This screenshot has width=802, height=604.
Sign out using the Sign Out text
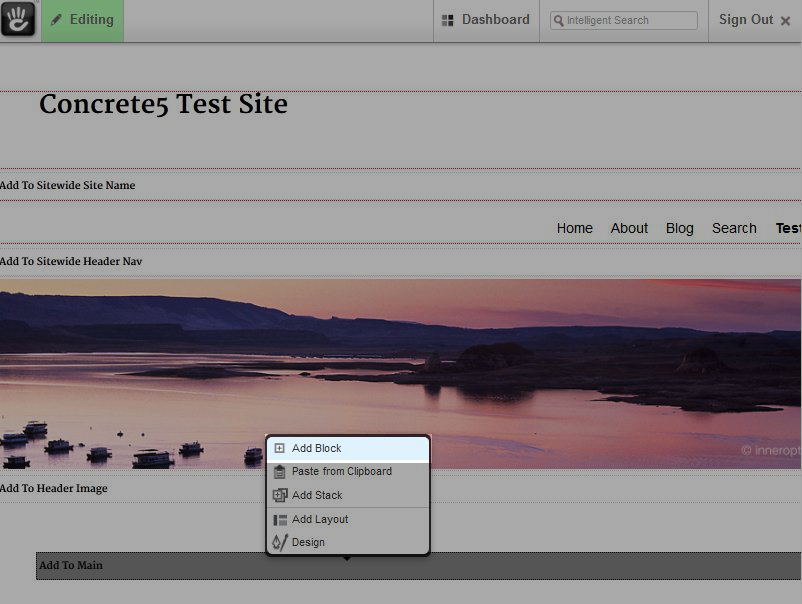tap(746, 20)
